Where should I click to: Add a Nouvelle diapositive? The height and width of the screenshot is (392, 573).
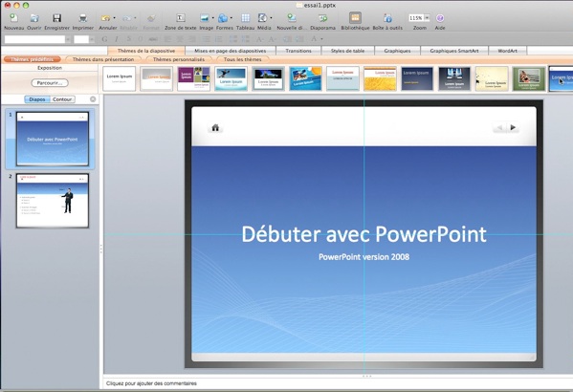click(291, 18)
